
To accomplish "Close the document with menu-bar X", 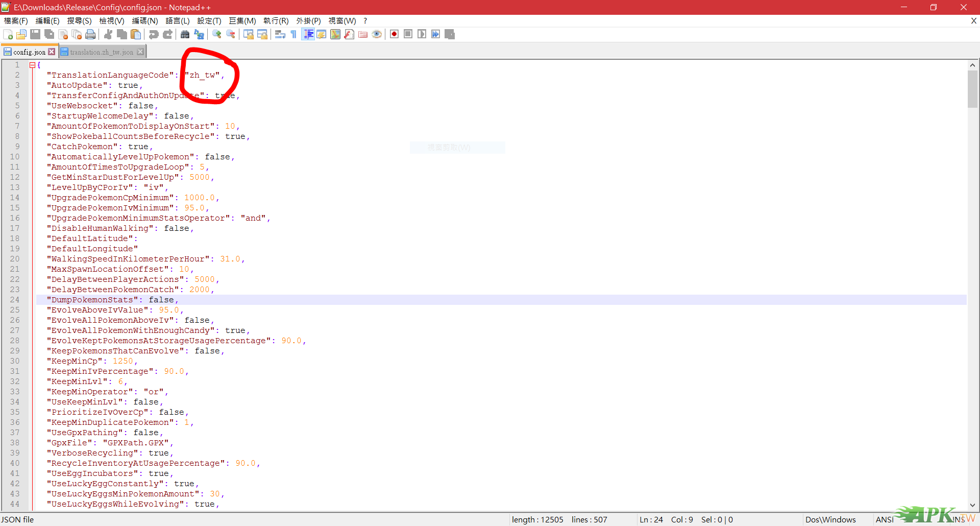I will point(973,21).
